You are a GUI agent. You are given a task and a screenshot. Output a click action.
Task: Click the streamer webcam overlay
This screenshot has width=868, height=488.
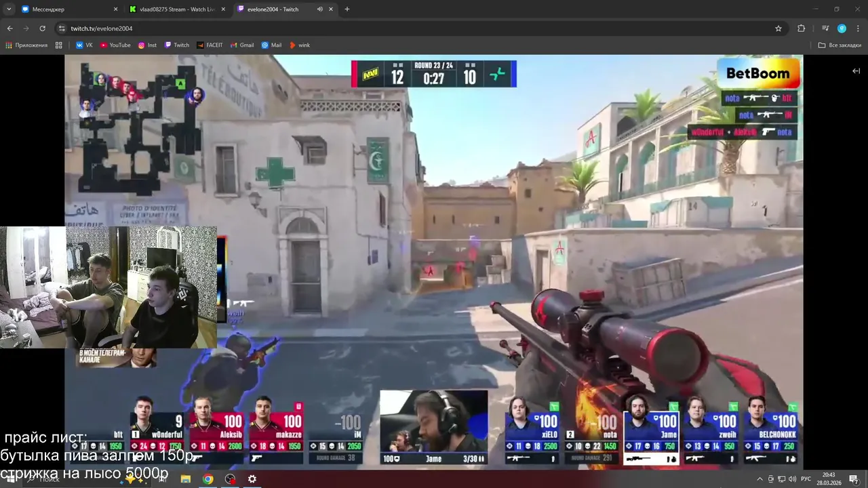(108, 287)
